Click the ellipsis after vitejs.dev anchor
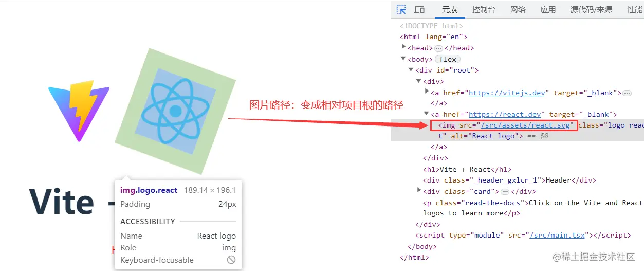The image size is (644, 271). 627,93
